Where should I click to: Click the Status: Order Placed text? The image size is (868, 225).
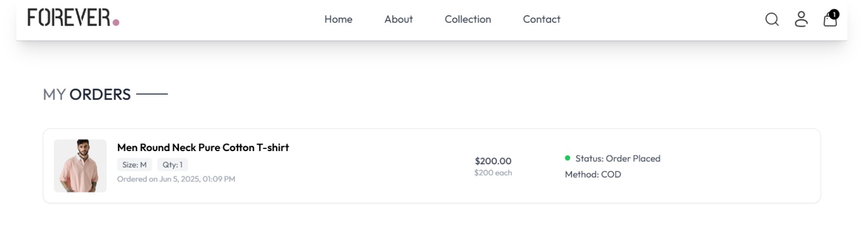pos(618,159)
